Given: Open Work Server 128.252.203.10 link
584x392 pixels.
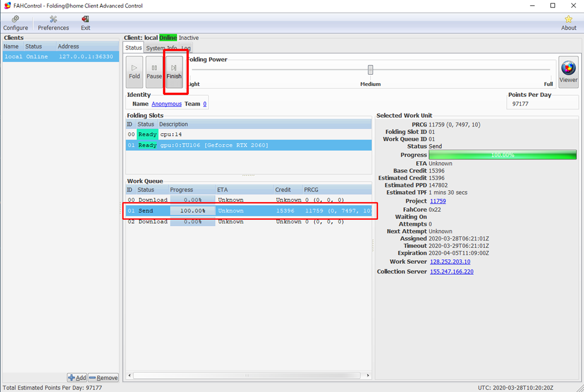Looking at the screenshot, I should (x=450, y=262).
